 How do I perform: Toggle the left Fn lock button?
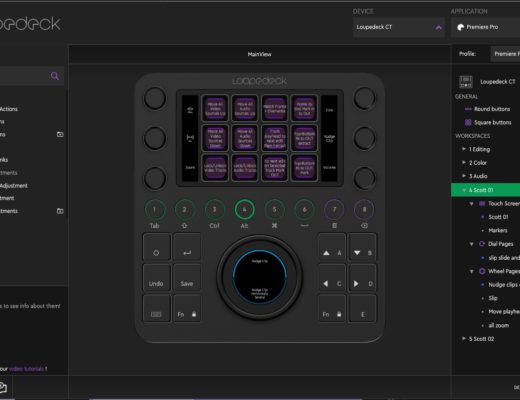click(187, 308)
